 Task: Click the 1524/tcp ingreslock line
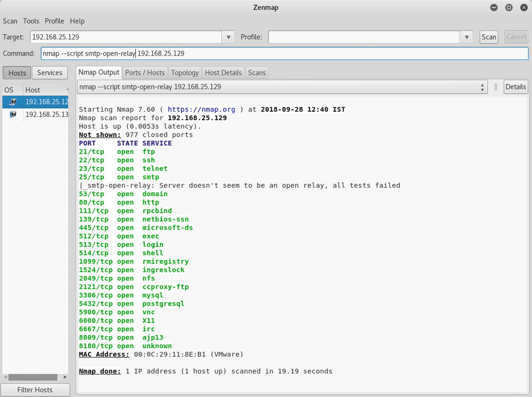tap(132, 270)
